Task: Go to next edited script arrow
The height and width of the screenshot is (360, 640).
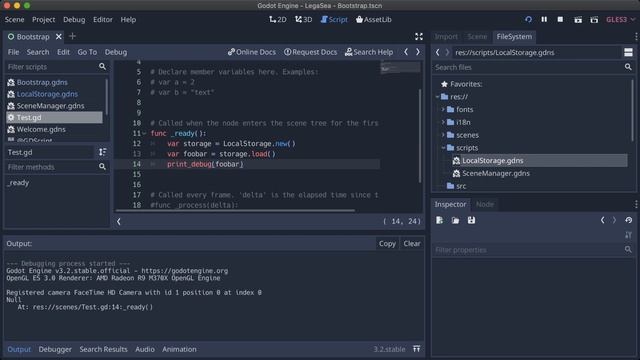Action: [x=418, y=52]
